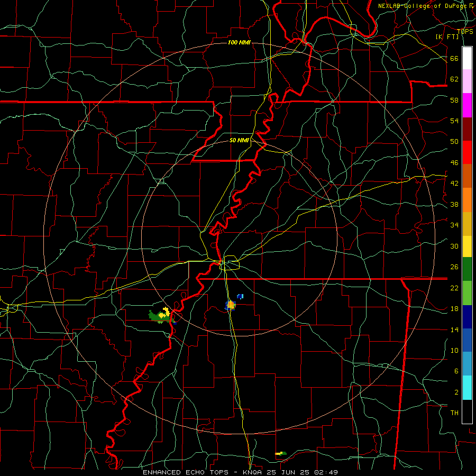The width and height of the screenshot is (476, 476).
Task: Click the "50 NMI" range ring label
Action: (x=239, y=140)
